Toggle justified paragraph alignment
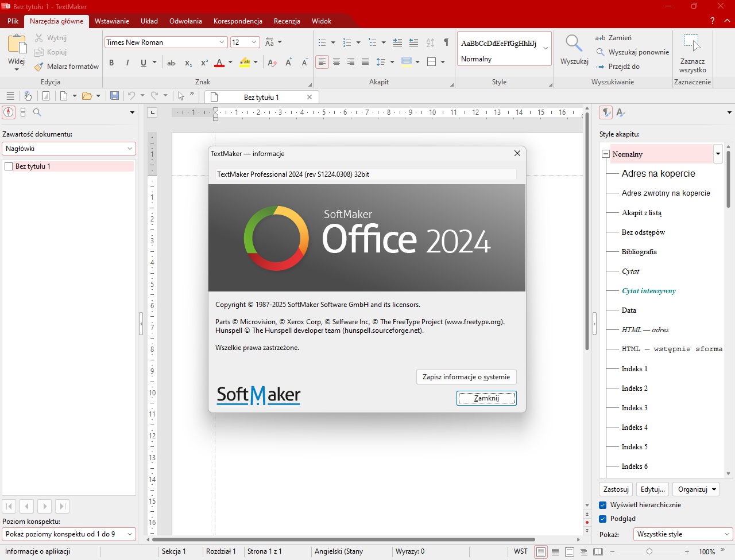This screenshot has width=735, height=560. pyautogui.click(x=365, y=62)
